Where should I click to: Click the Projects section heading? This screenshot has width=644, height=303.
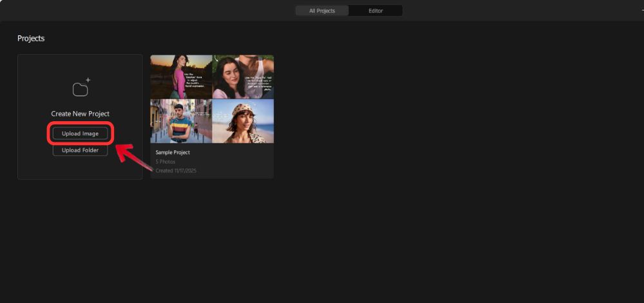31,39
